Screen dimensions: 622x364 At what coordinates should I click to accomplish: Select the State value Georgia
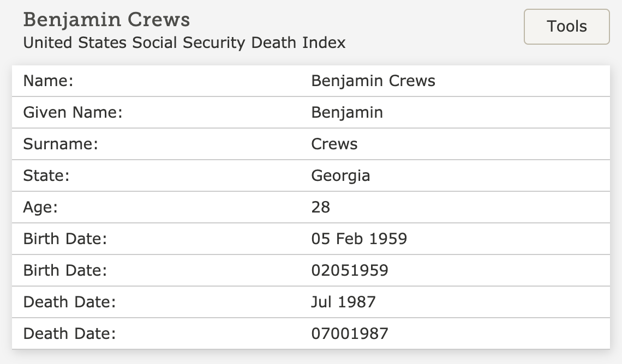click(340, 176)
